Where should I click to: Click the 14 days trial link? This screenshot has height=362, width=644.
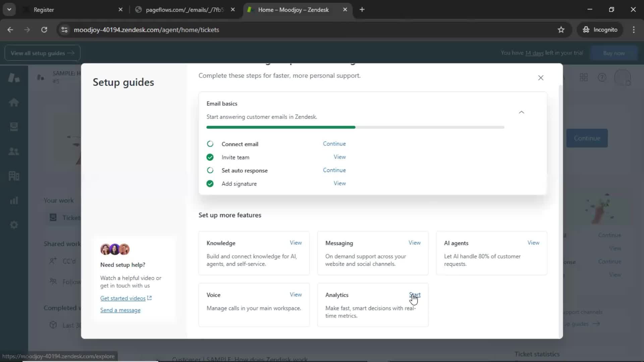pos(534,53)
